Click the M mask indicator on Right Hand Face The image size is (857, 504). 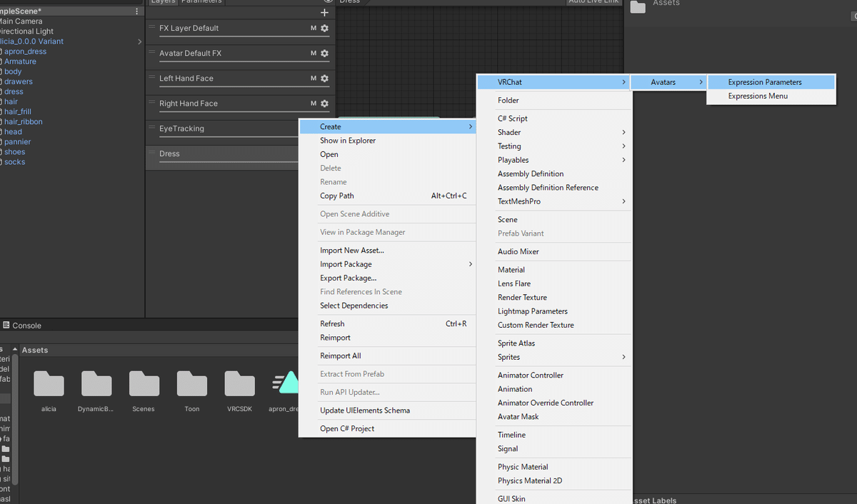(314, 104)
